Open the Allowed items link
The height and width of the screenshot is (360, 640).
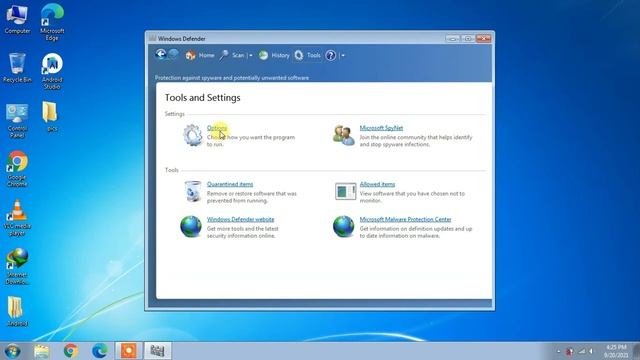click(x=377, y=184)
